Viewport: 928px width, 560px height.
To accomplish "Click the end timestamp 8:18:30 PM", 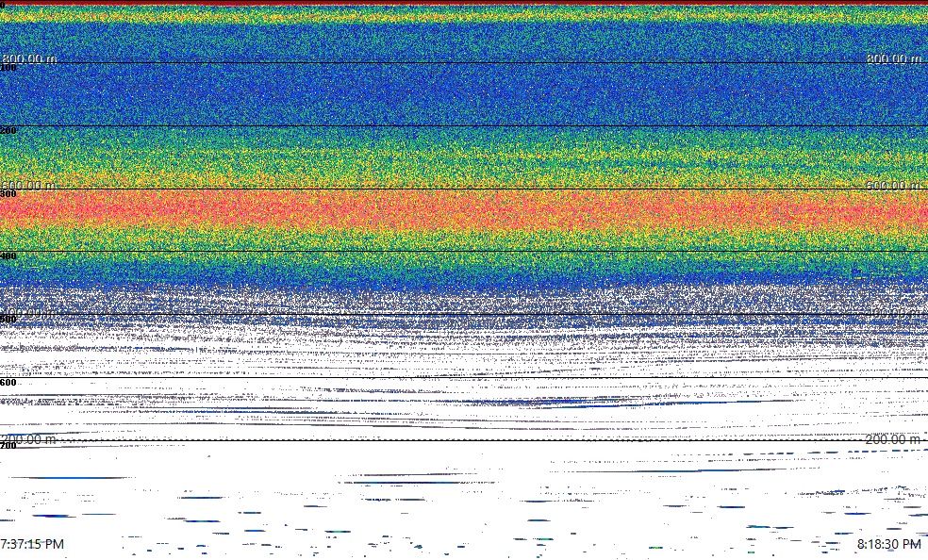I will 889,544.
